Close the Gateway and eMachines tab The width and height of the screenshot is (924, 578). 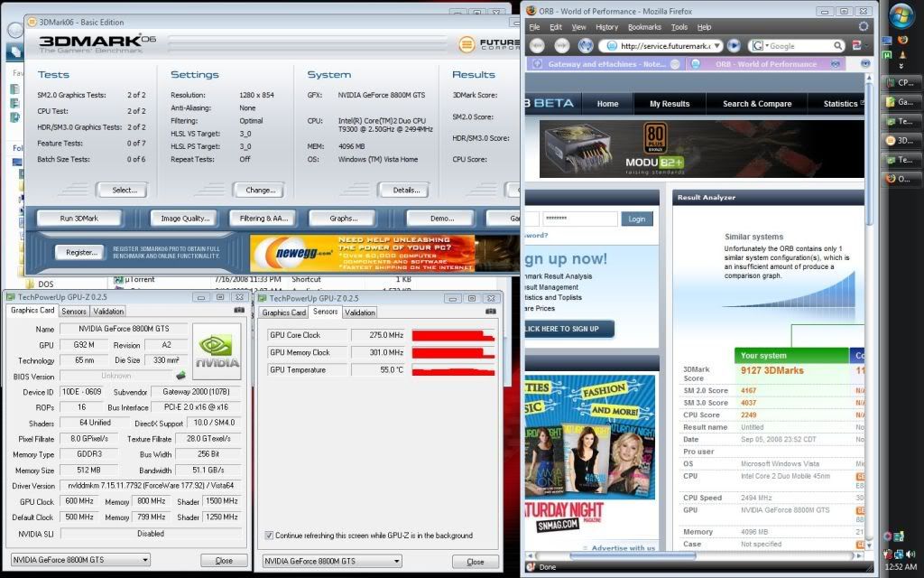675,64
